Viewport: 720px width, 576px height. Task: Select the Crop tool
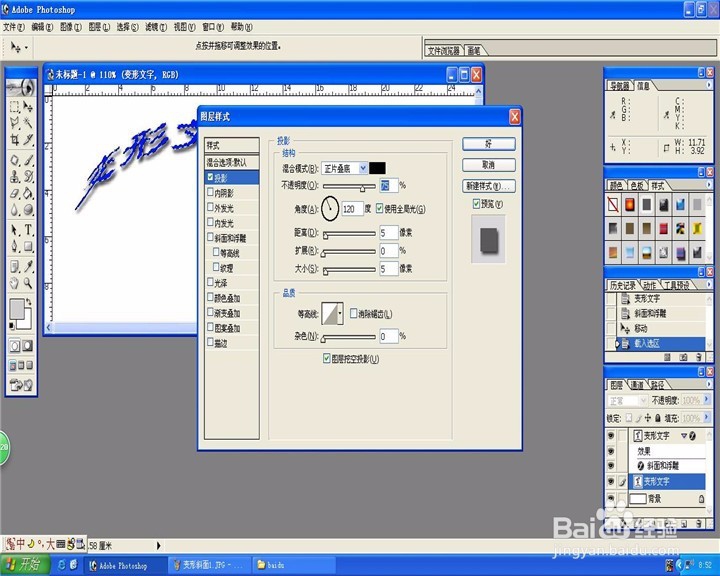(x=15, y=139)
